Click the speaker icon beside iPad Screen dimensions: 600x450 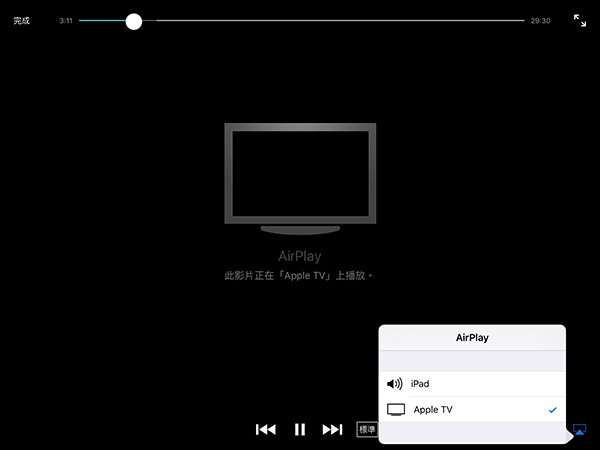[395, 383]
